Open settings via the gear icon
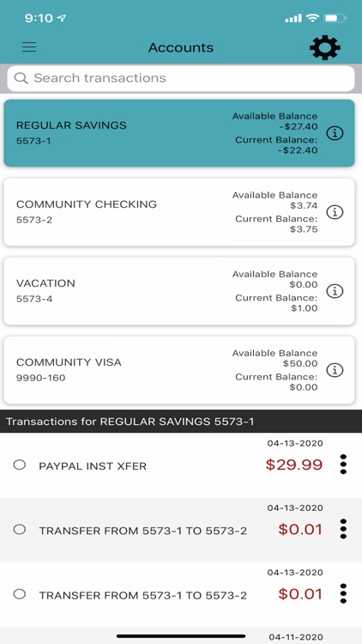 (324, 47)
